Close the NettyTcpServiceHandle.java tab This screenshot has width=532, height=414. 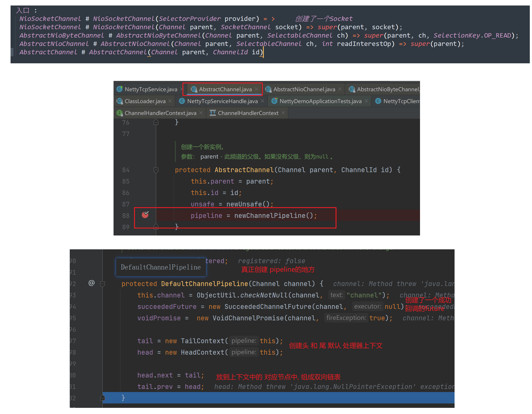tap(262, 101)
